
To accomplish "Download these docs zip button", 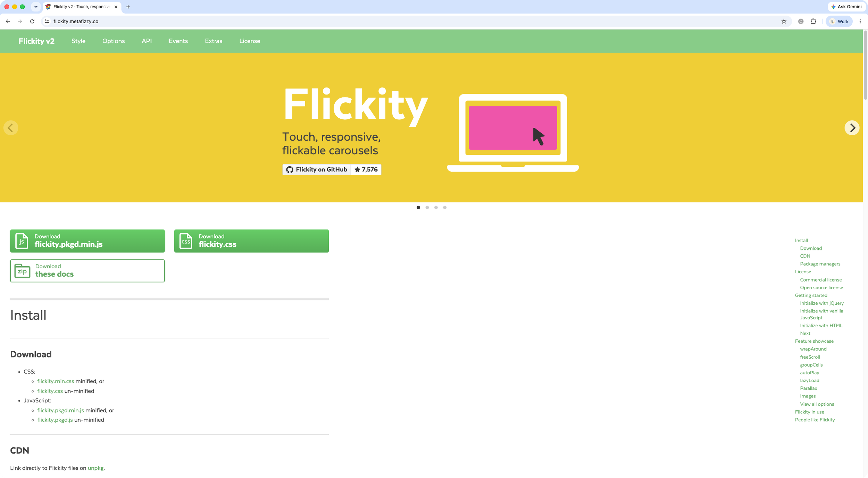I will click(87, 271).
